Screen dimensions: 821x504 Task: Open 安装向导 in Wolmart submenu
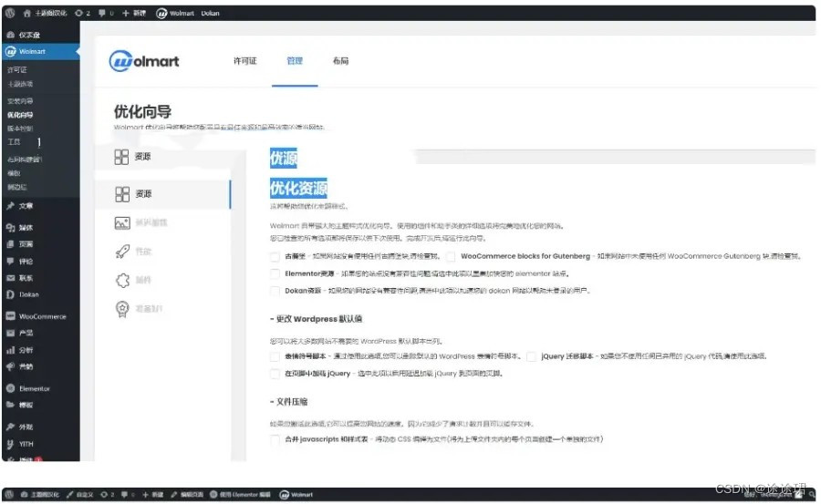pos(20,100)
